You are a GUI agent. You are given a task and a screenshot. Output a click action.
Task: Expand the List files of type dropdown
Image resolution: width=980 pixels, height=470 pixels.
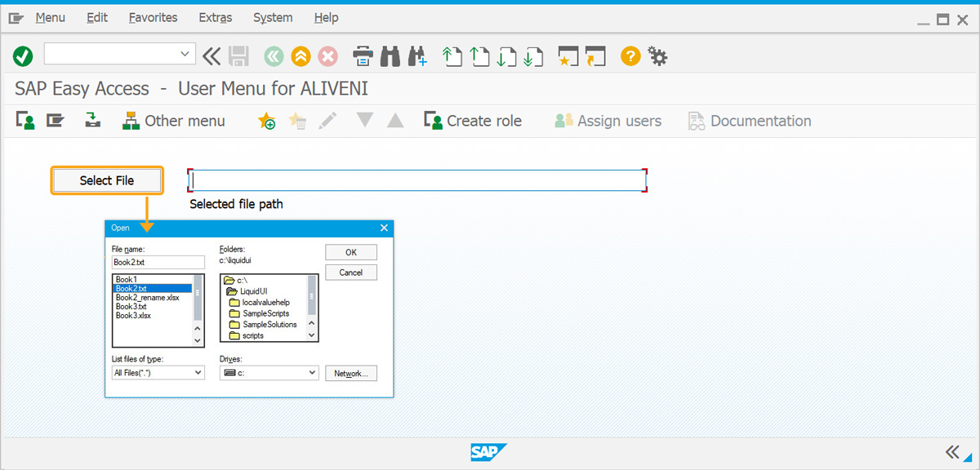[198, 373]
